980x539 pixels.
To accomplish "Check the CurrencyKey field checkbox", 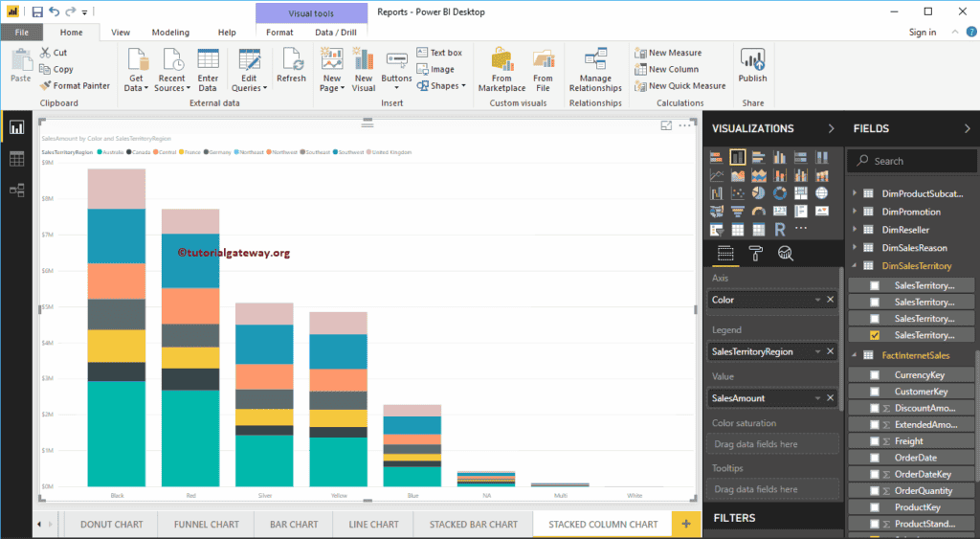I will click(875, 375).
